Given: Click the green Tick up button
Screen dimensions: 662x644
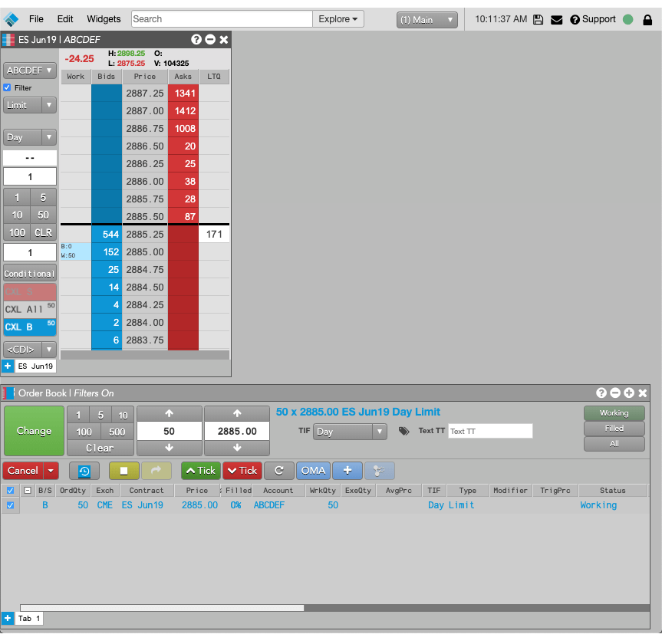Looking at the screenshot, I should pyautogui.click(x=200, y=471).
